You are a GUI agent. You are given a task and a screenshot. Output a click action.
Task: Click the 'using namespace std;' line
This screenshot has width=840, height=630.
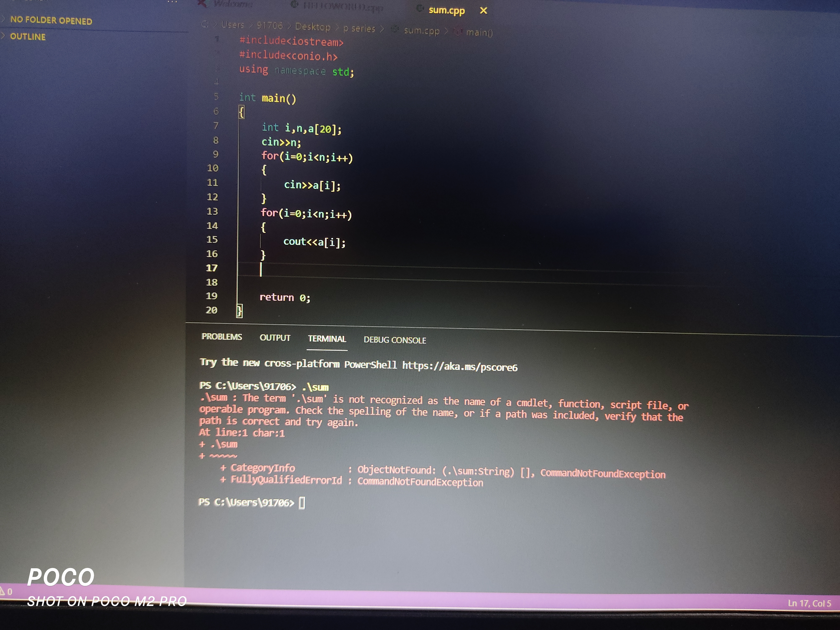pyautogui.click(x=297, y=71)
